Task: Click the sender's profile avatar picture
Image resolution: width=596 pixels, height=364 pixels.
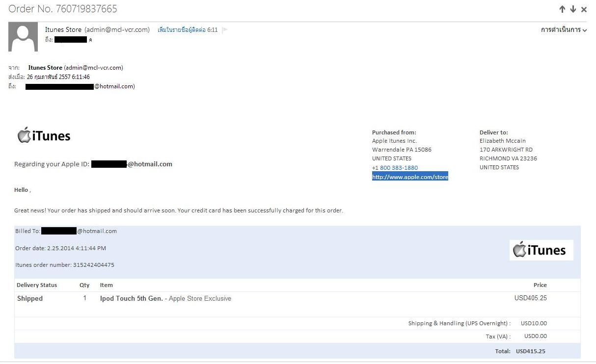Action: click(23, 37)
